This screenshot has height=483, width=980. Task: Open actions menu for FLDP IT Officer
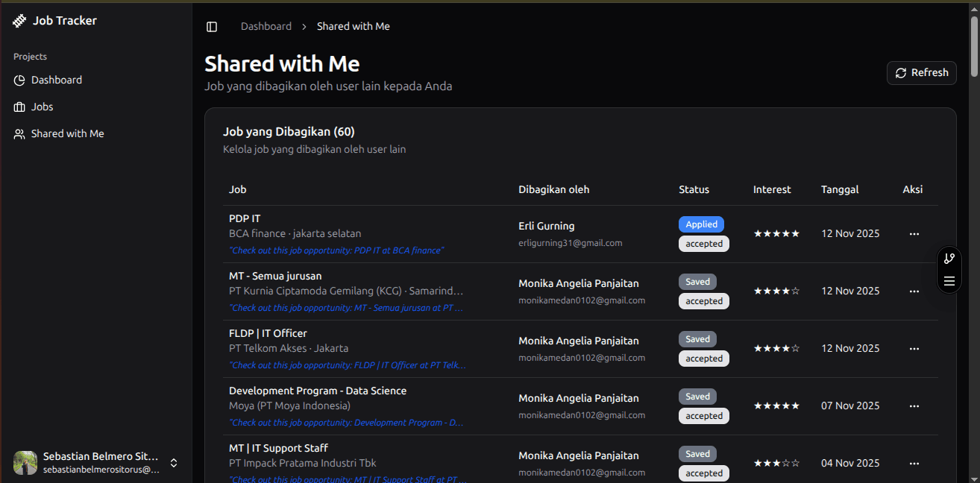coord(914,349)
